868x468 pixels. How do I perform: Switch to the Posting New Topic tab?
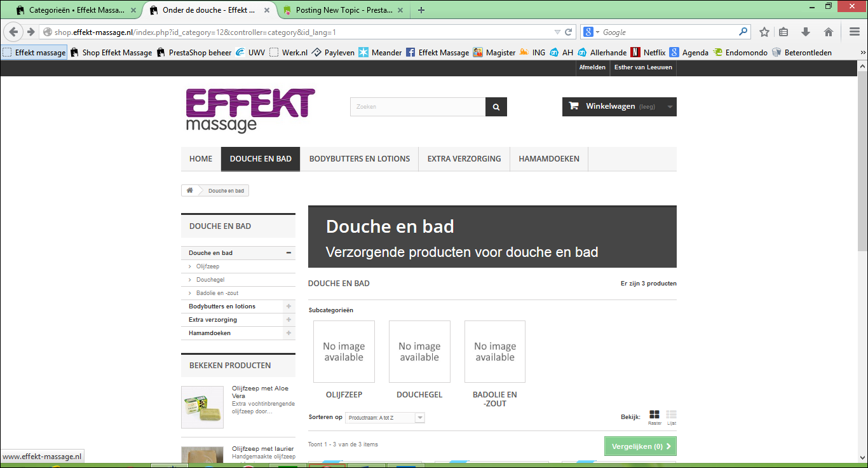pyautogui.click(x=343, y=10)
